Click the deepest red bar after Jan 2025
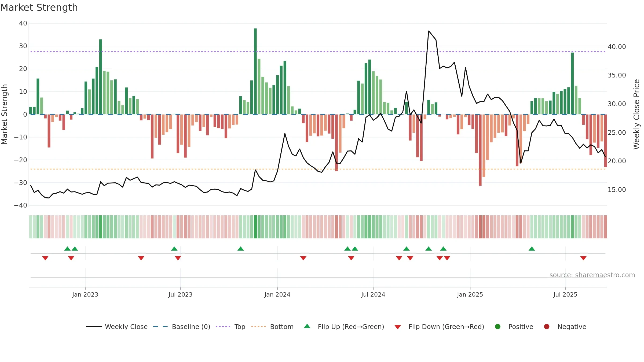 tap(480, 150)
